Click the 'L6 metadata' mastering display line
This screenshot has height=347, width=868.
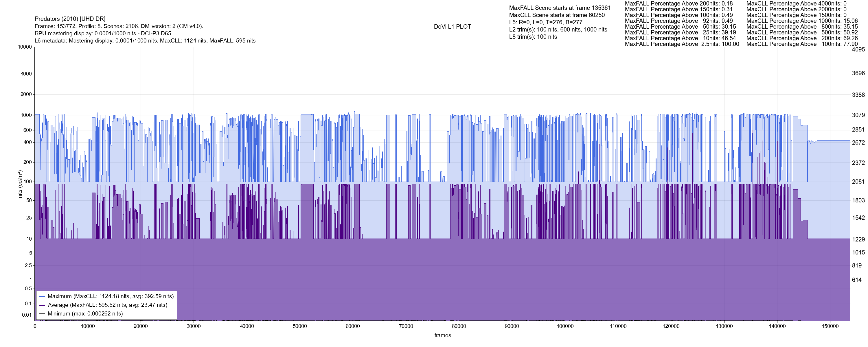(145, 41)
